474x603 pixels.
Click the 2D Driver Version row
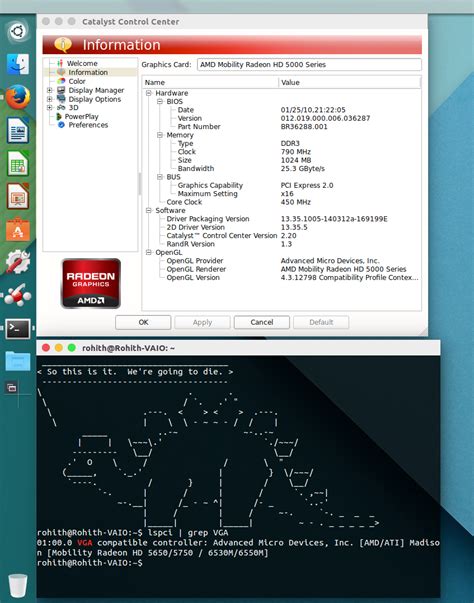[x=281, y=227]
